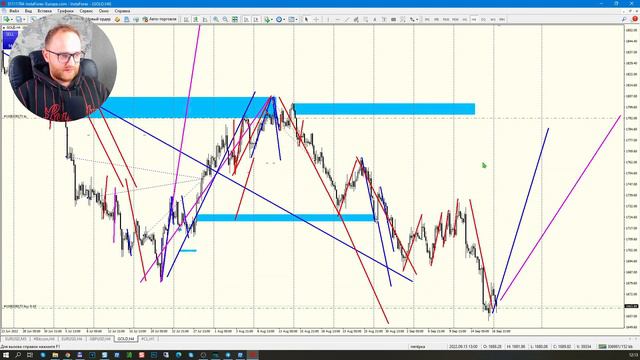Switch chart to bar chart type
The image size is (640, 360).
click(x=186, y=19)
